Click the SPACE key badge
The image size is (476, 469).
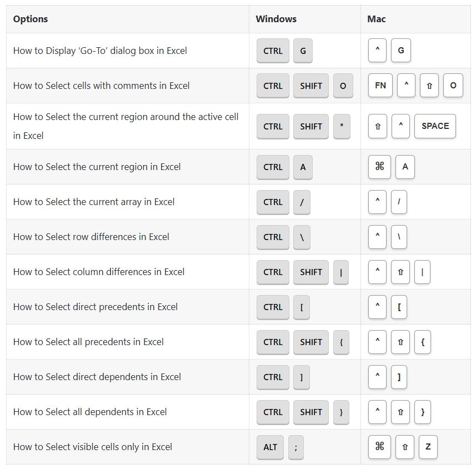435,126
